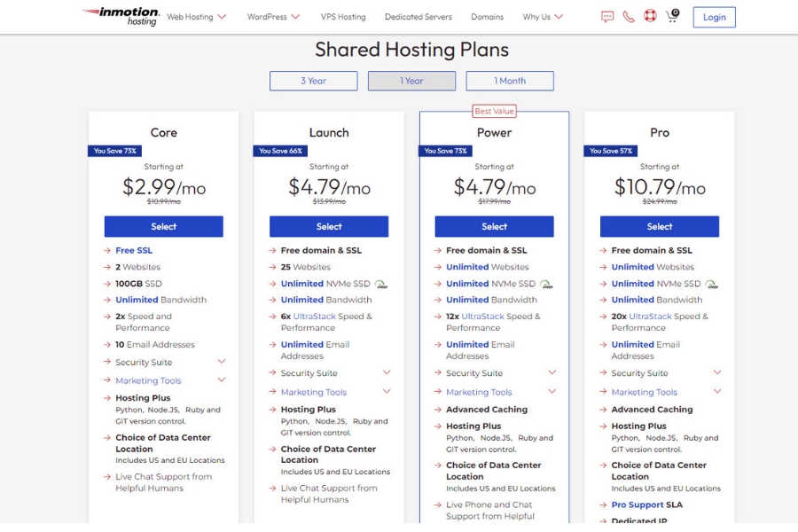Expand Security Suite in Core plan
Screen dimensions: 798x532
(x=222, y=362)
